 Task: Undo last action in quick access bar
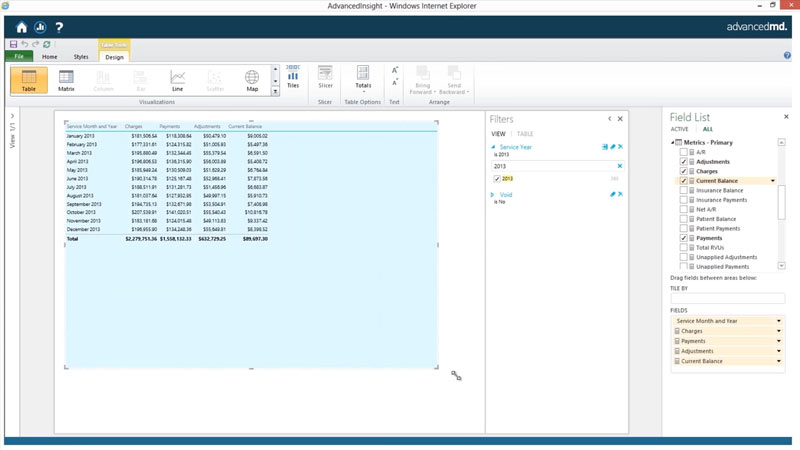point(24,44)
